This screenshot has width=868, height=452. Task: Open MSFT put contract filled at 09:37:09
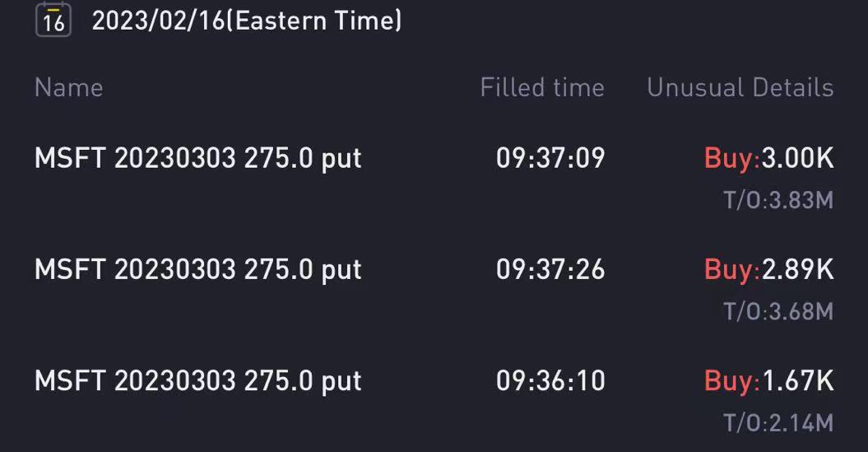[x=197, y=158]
